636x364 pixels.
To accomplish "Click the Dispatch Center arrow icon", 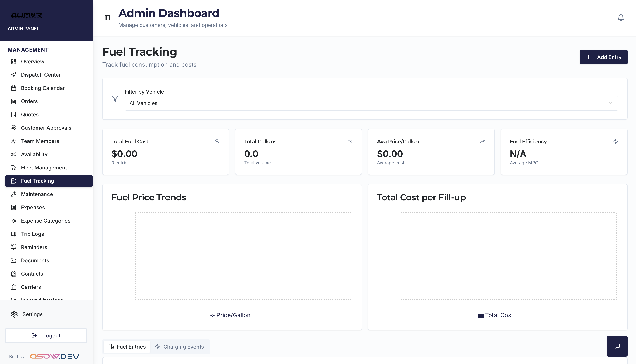I will coord(14,75).
